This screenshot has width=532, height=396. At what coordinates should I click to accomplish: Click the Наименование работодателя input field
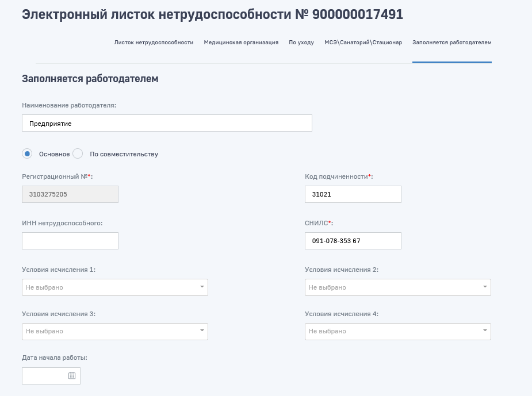[167, 123]
